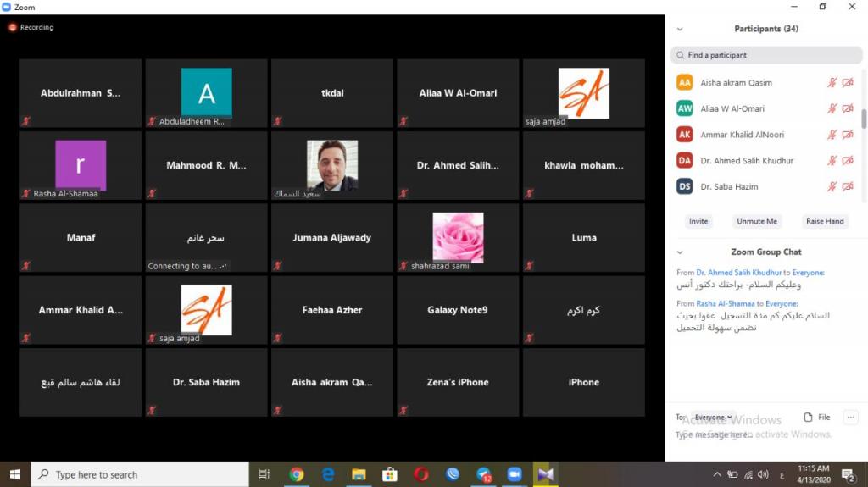Click the camera-off icon beside Aliaa W Al-Omari
The height and width of the screenshot is (487, 868).
point(847,109)
